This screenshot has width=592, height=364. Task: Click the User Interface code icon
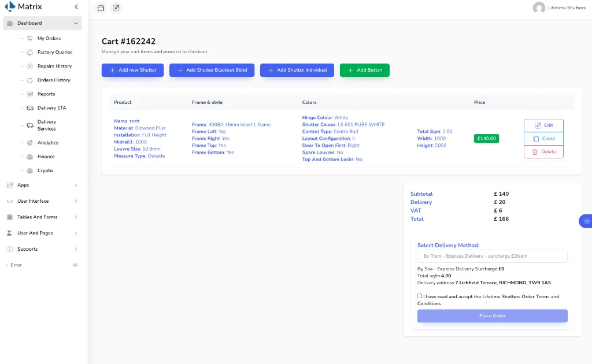point(10,202)
